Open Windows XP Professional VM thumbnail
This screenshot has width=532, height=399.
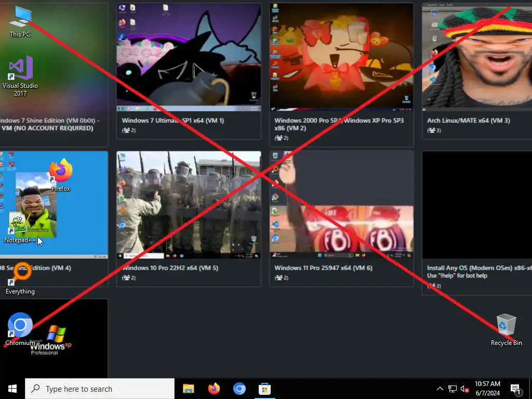pos(54,339)
